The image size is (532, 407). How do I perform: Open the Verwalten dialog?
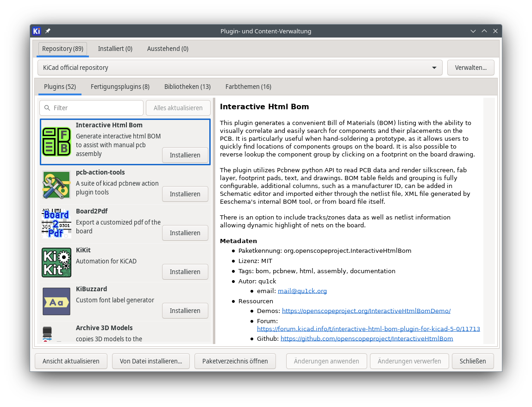pyautogui.click(x=470, y=68)
